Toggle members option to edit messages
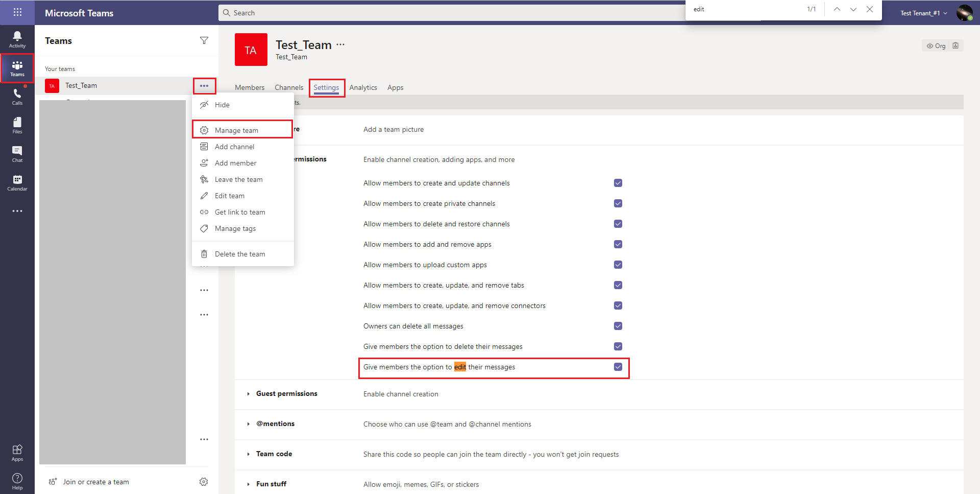This screenshot has height=494, width=980. (618, 367)
